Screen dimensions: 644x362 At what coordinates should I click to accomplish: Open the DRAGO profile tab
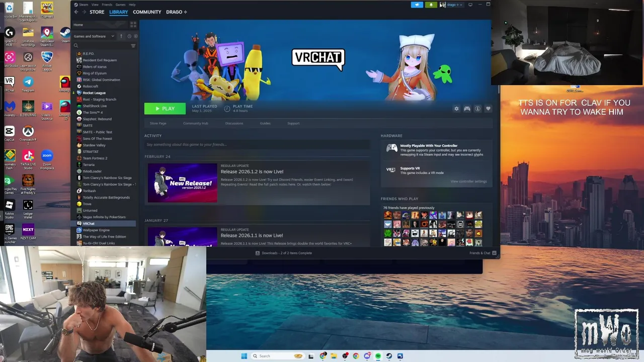[176, 12]
